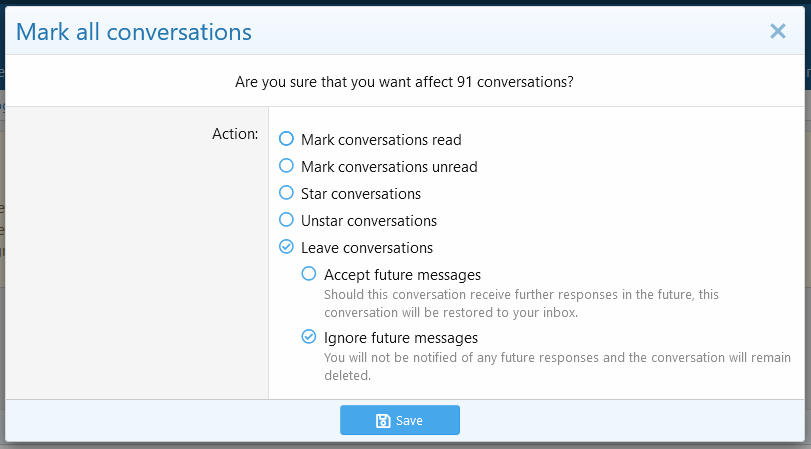The width and height of the screenshot is (811, 449).
Task: Choose the Mark conversations unread radio circle
Action: click(287, 166)
